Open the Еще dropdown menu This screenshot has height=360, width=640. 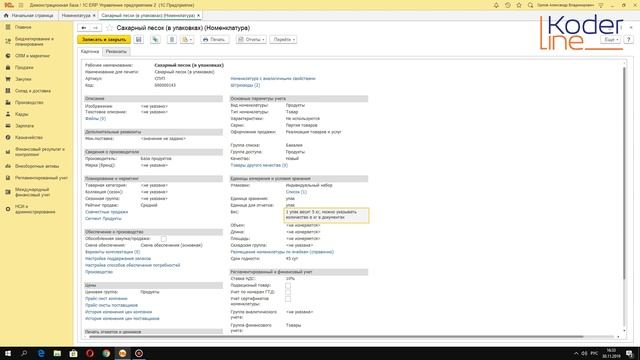(x=611, y=40)
